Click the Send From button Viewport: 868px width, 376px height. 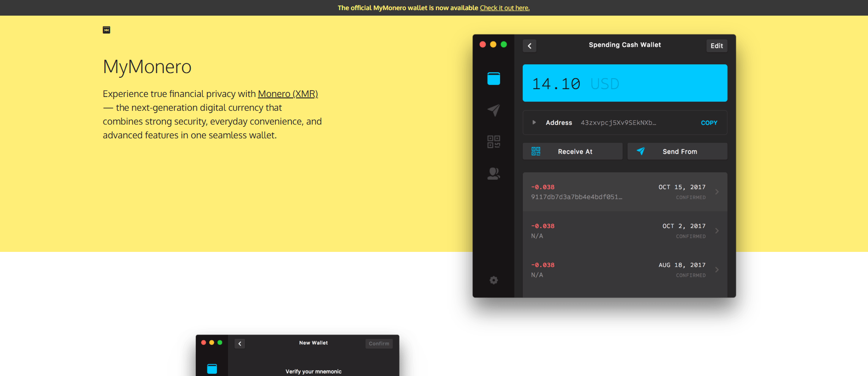pos(677,151)
